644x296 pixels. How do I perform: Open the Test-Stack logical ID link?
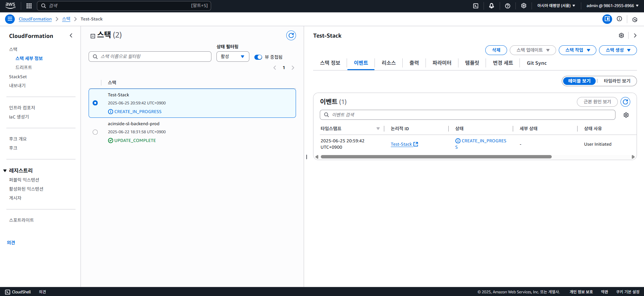(x=401, y=144)
